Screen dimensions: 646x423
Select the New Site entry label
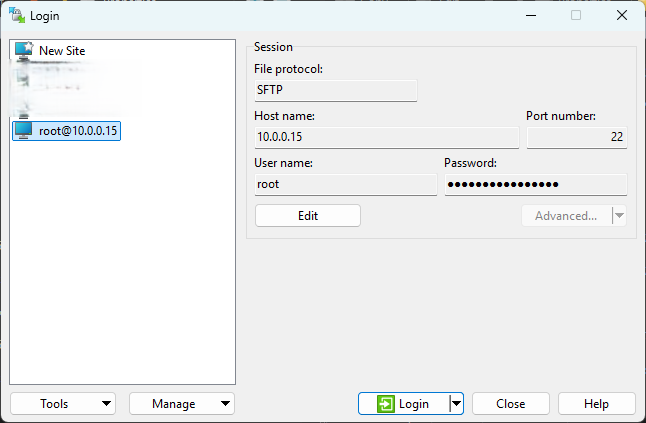tap(69, 51)
